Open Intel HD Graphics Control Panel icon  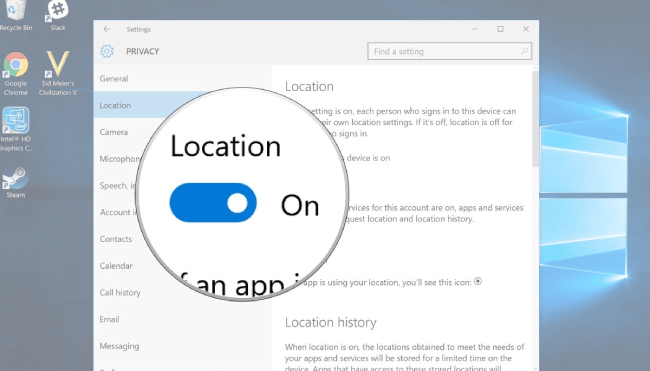(x=16, y=129)
